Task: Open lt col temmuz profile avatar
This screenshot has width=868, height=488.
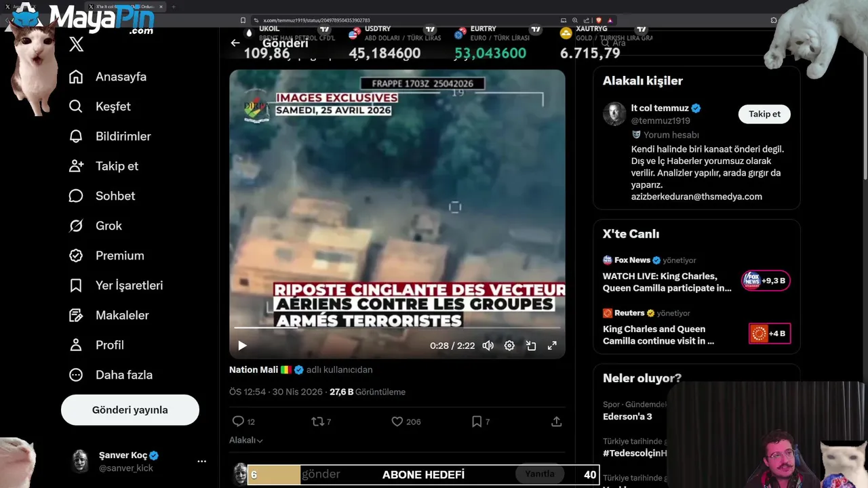Action: tap(614, 114)
